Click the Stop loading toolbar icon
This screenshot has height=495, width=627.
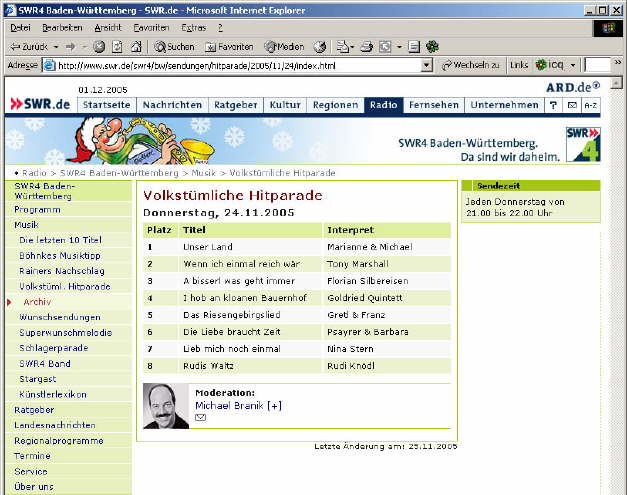[x=99, y=47]
